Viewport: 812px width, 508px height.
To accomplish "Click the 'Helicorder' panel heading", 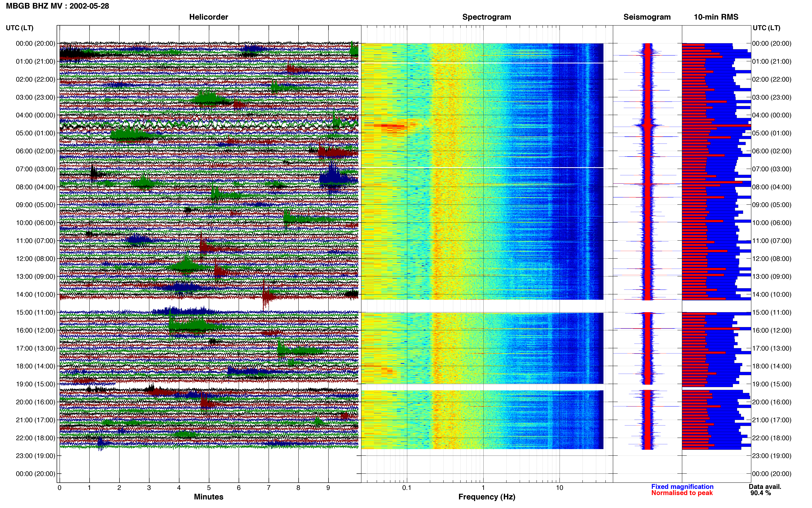I will coord(209,17).
